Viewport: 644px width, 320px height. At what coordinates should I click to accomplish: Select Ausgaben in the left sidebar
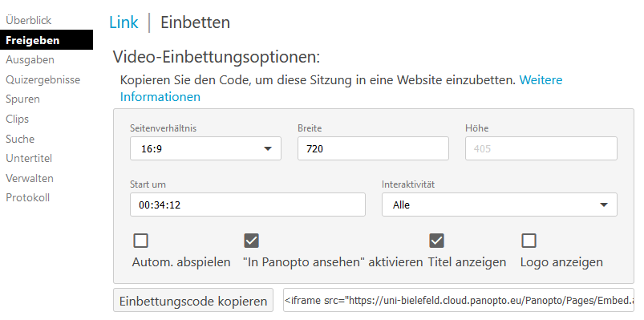point(30,59)
